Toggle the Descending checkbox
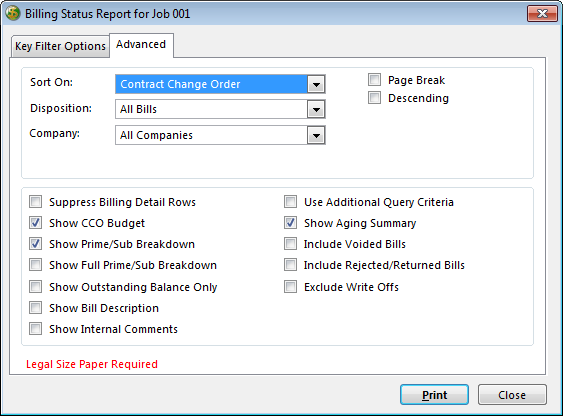Screen dimensions: 563x416 [x=374, y=98]
